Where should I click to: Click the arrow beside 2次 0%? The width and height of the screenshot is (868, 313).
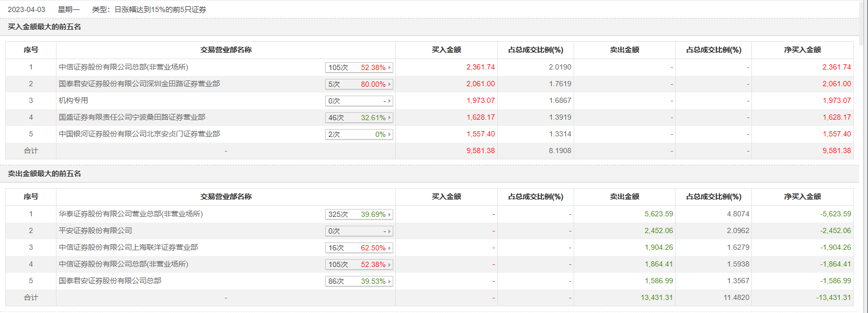point(390,134)
